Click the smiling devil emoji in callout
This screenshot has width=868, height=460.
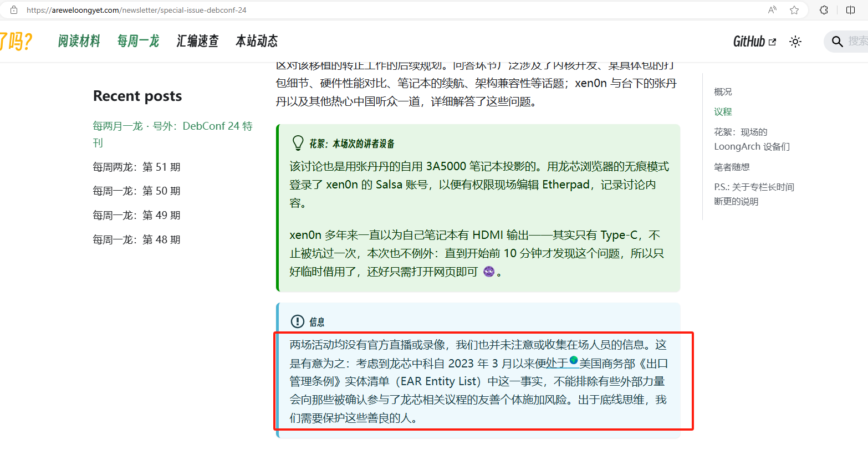point(489,272)
